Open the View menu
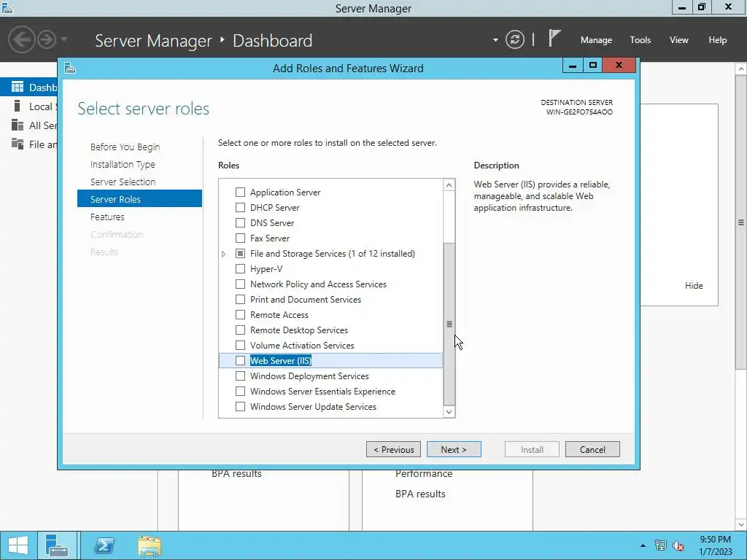This screenshot has width=747, height=560. point(678,40)
